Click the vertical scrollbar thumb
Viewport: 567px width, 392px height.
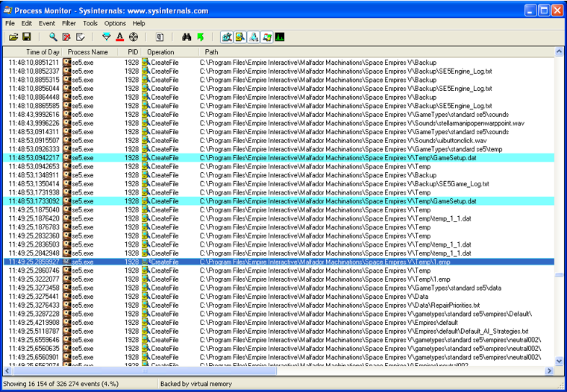coord(559,274)
